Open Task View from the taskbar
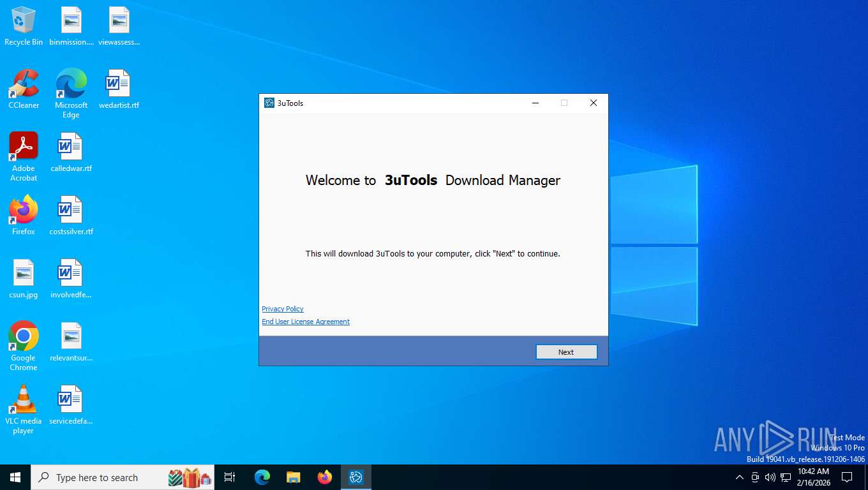 pos(230,477)
